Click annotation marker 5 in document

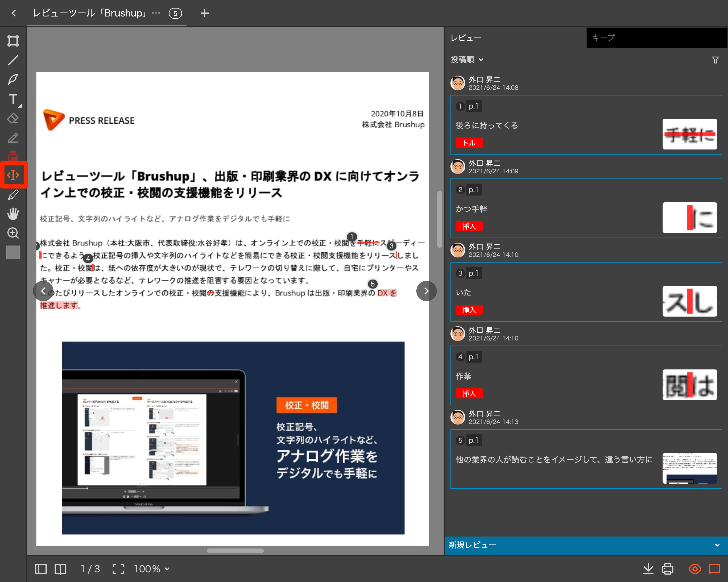point(373,284)
